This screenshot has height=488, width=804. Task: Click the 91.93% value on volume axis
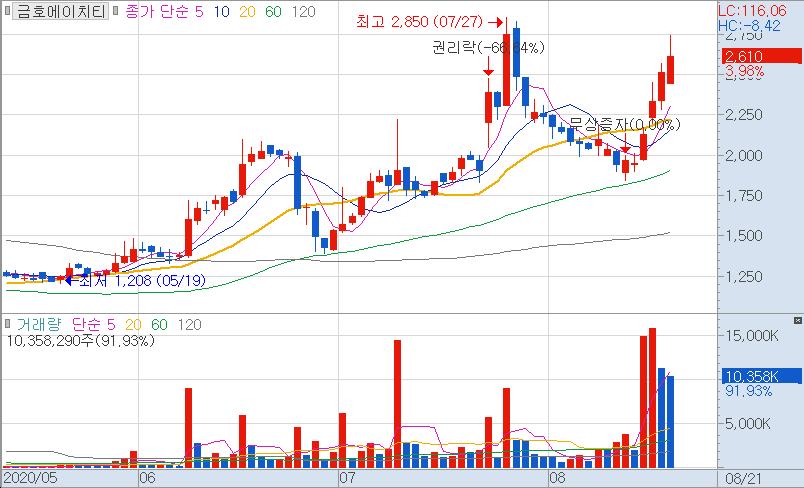click(749, 392)
